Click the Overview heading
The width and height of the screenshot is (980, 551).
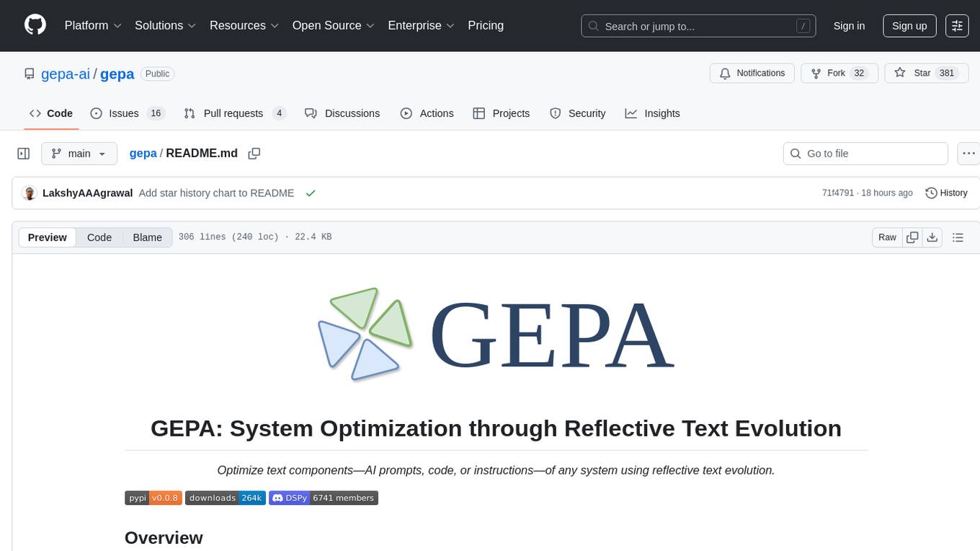point(164,538)
